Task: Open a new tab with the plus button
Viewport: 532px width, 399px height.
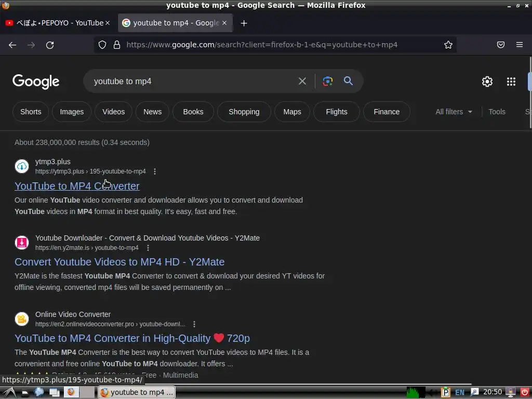Action: point(244,23)
